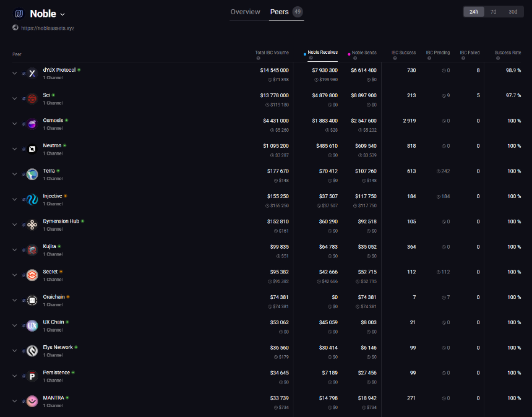Image resolution: width=532 pixels, height=417 pixels.
Task: Sort by IBC Success column
Action: (403, 53)
